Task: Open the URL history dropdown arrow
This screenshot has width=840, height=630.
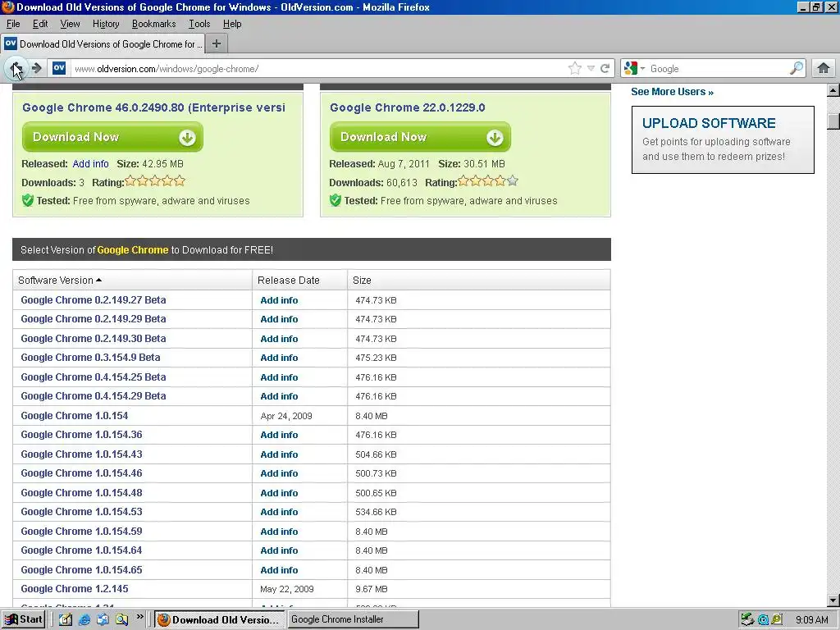Action: click(x=591, y=68)
